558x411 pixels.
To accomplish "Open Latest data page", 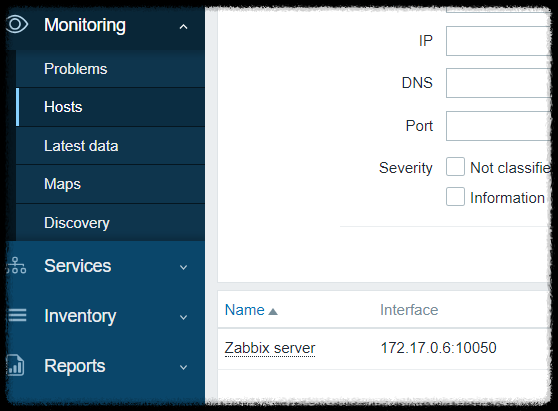I will (x=110, y=146).
